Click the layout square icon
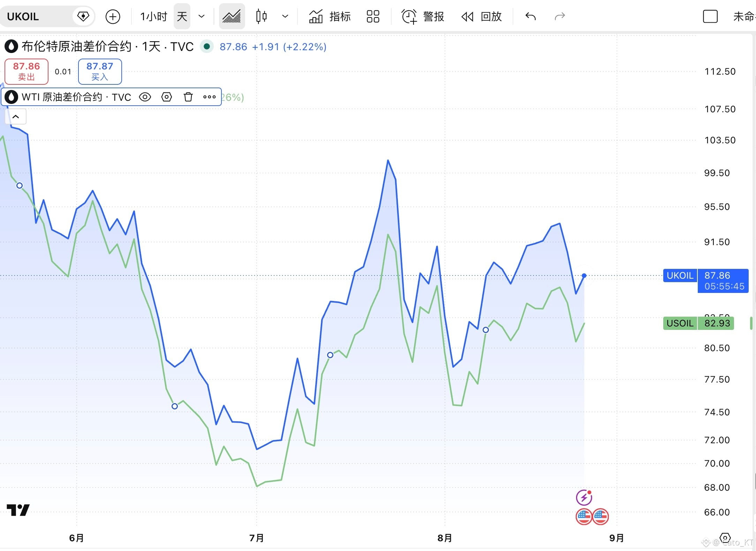The image size is (756, 551). click(x=710, y=16)
